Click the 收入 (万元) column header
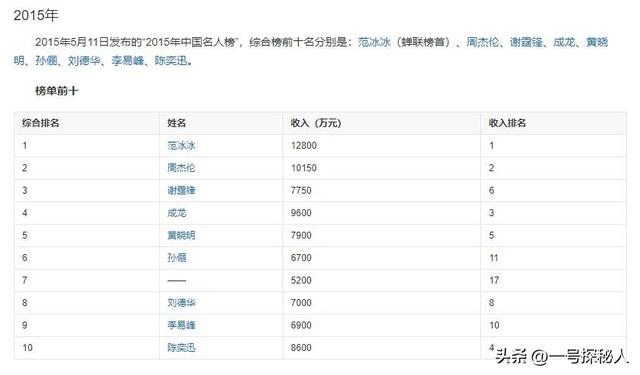The width and height of the screenshot is (640, 375). tap(316, 123)
